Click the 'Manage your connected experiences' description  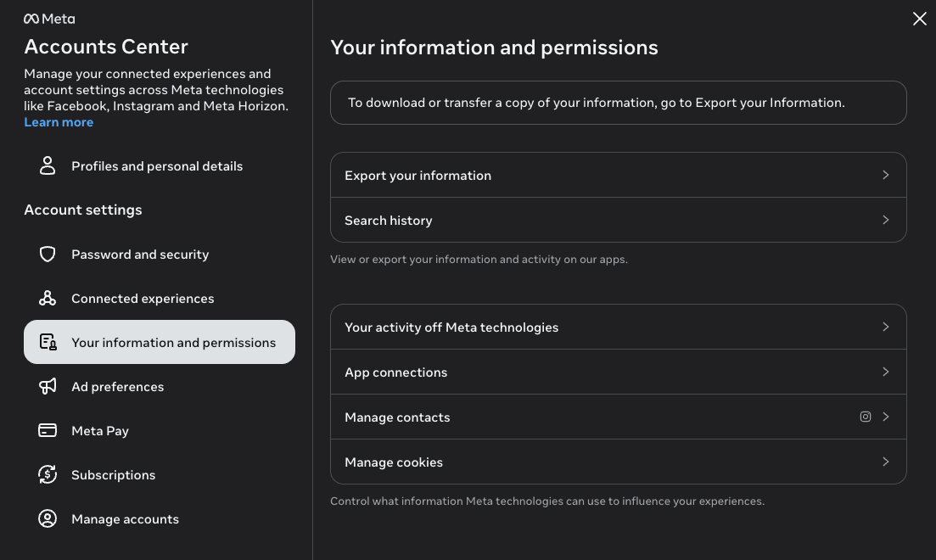156,90
